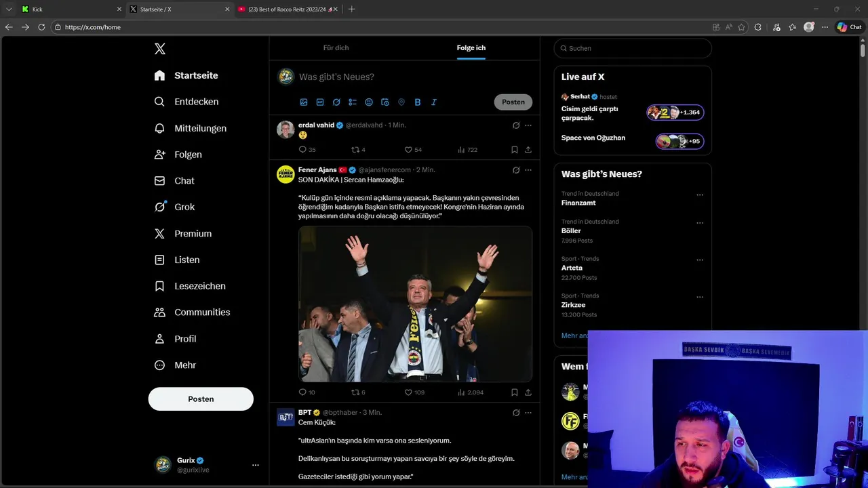Open options for the Zirkzee trend

pos(700,298)
